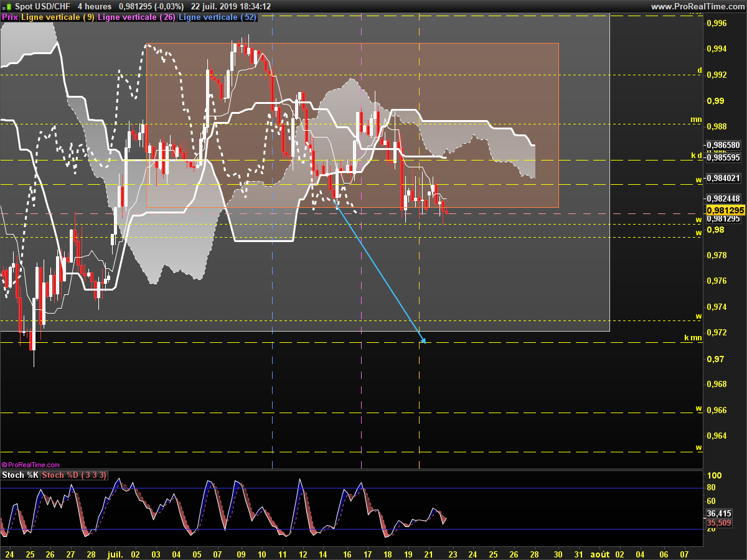Viewport: 747px width, 560px height.
Task: Click the 100 level on stochastic axis
Action: coord(714,475)
